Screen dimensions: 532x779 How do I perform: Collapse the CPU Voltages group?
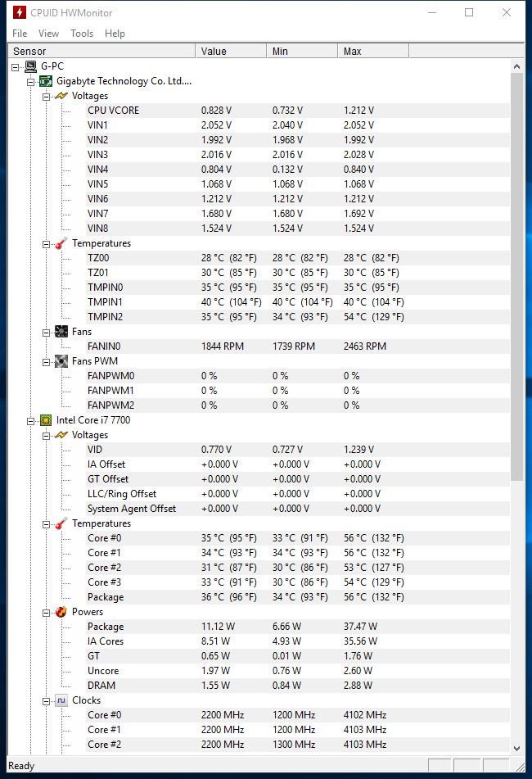coord(46,437)
